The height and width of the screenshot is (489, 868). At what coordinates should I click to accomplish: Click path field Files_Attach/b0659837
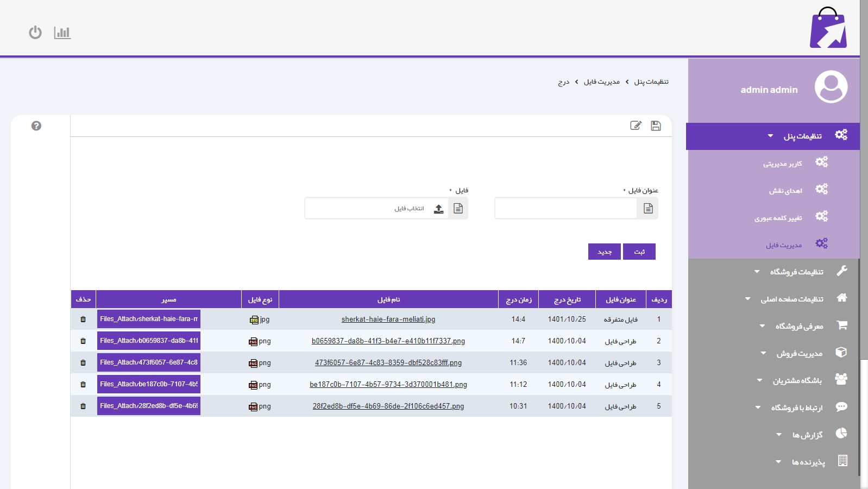tap(149, 341)
